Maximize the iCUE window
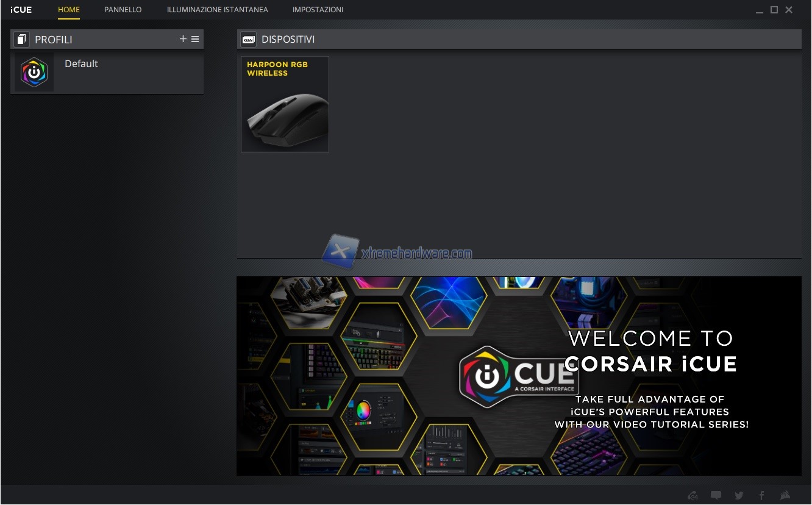 pyautogui.click(x=774, y=10)
